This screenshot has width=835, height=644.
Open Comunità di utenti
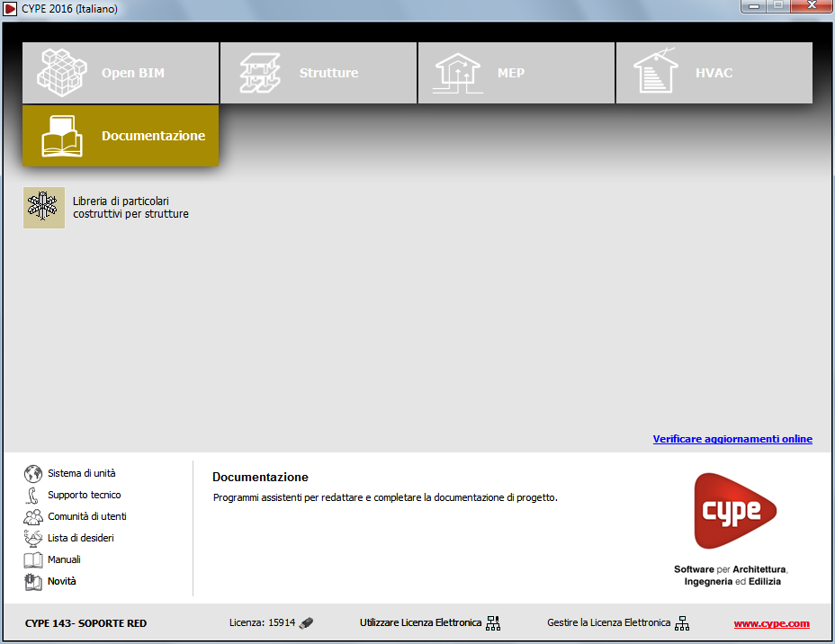(86, 516)
